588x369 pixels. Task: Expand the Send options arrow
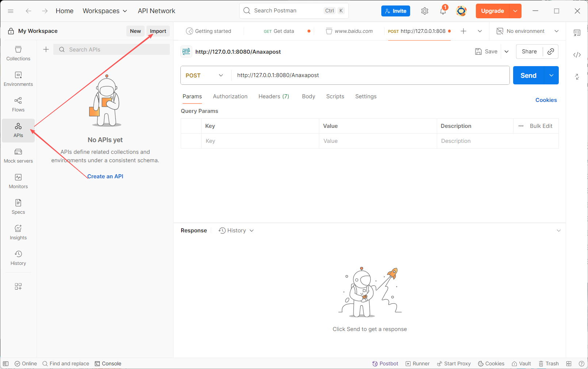point(551,75)
